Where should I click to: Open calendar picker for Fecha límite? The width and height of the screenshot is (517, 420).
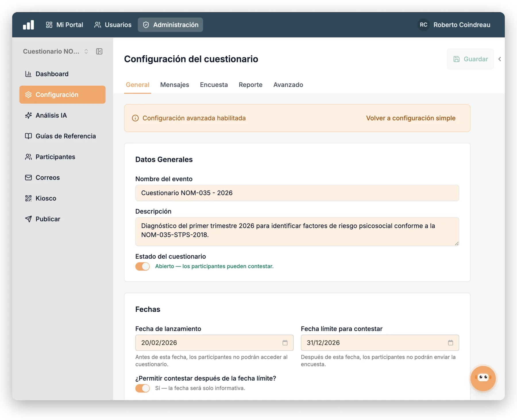click(450, 343)
